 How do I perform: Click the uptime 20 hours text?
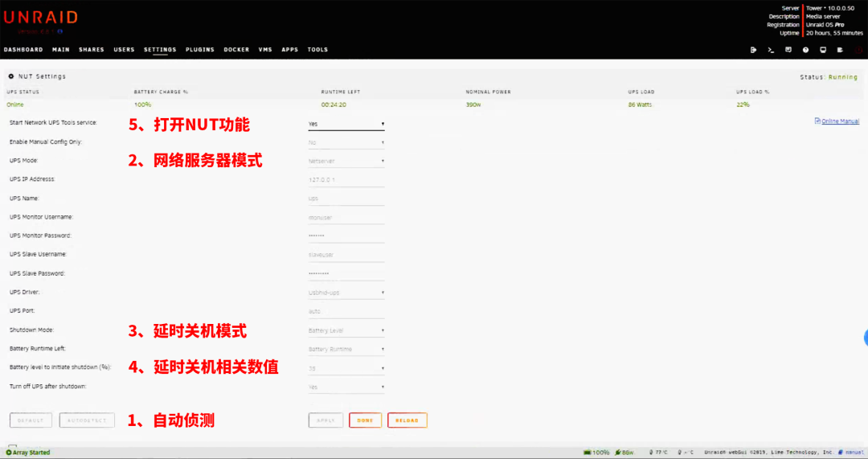pyautogui.click(x=834, y=33)
